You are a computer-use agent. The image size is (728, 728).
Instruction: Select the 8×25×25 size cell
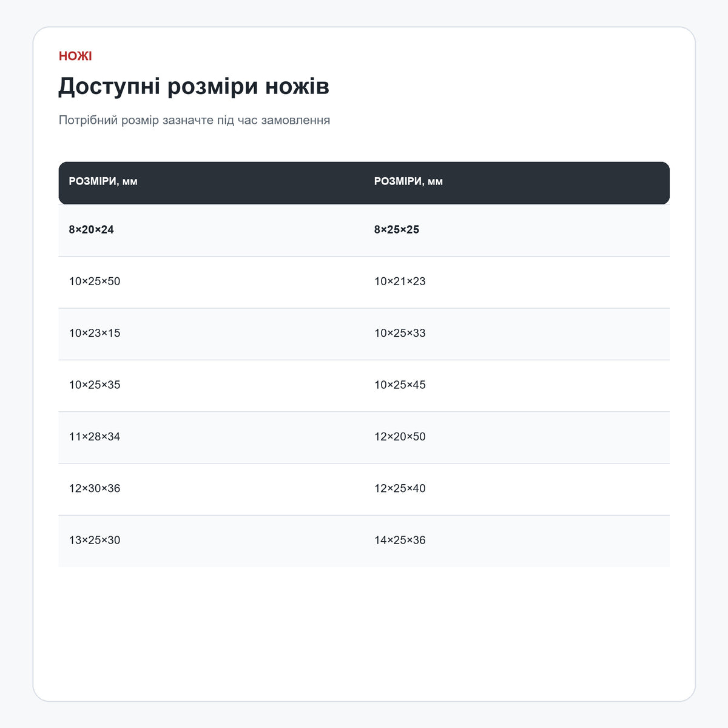517,230
